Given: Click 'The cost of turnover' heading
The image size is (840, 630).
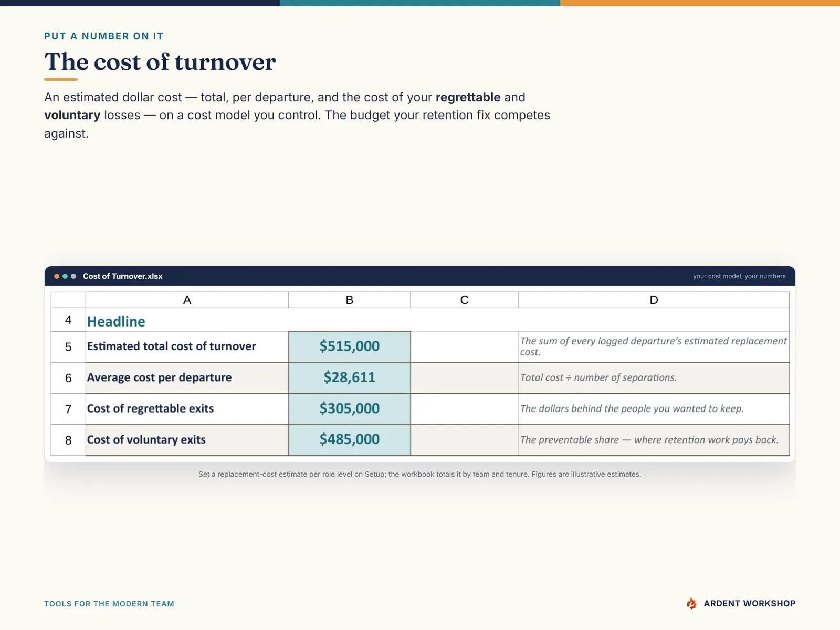Looking at the screenshot, I should point(160,61).
